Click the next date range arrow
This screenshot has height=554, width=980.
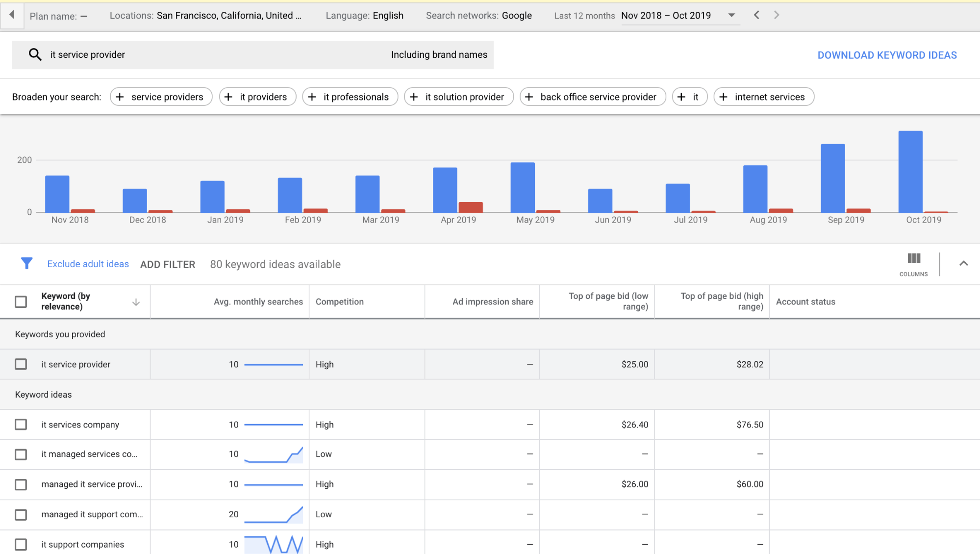pos(776,15)
